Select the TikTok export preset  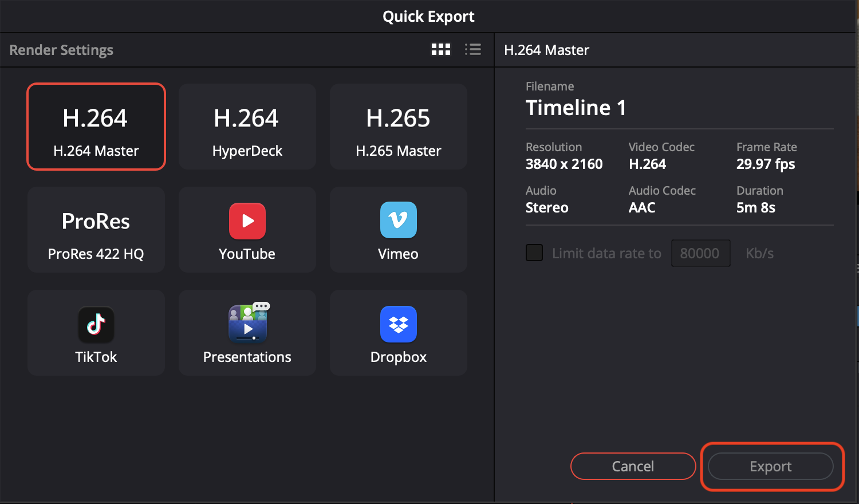(96, 333)
